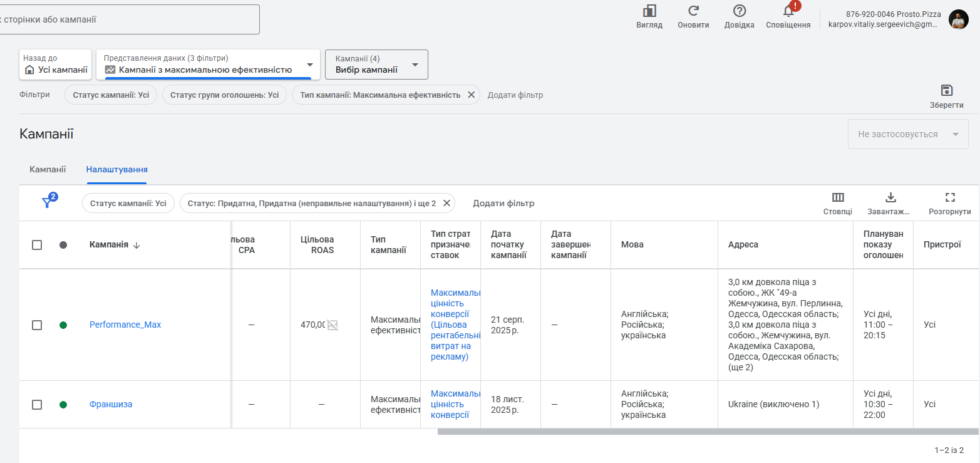This screenshot has height=463, width=980.
Task: Click the Оновити refresh icon
Action: pyautogui.click(x=693, y=11)
